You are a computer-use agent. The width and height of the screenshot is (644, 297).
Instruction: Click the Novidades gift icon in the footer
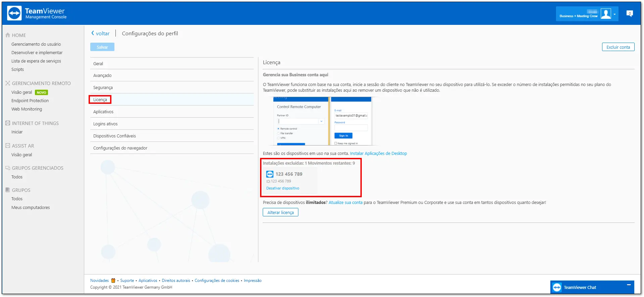point(113,281)
